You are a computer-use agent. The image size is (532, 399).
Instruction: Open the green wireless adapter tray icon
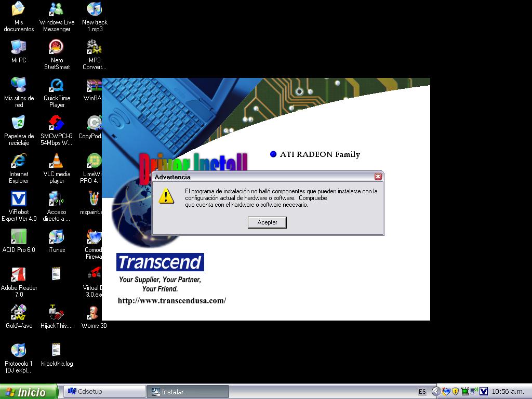(x=464, y=392)
